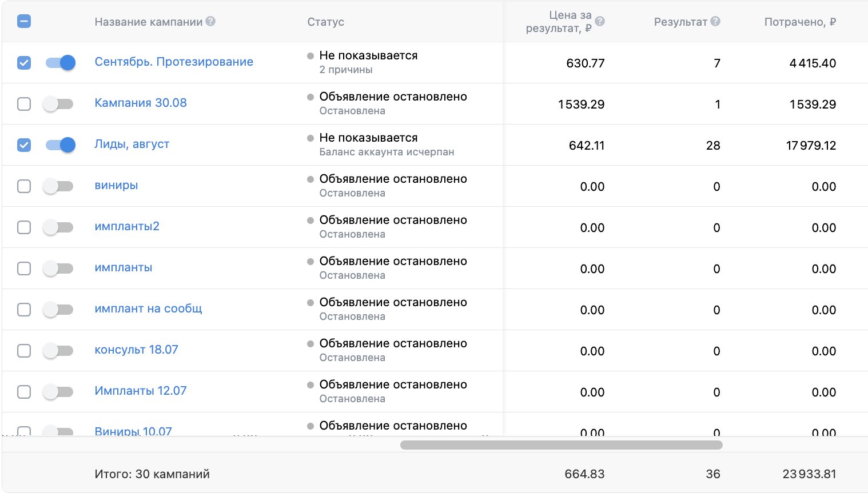Image resolution: width=868 pixels, height=497 pixels.
Task: Open the имплант на сообщ link
Action: (x=148, y=308)
